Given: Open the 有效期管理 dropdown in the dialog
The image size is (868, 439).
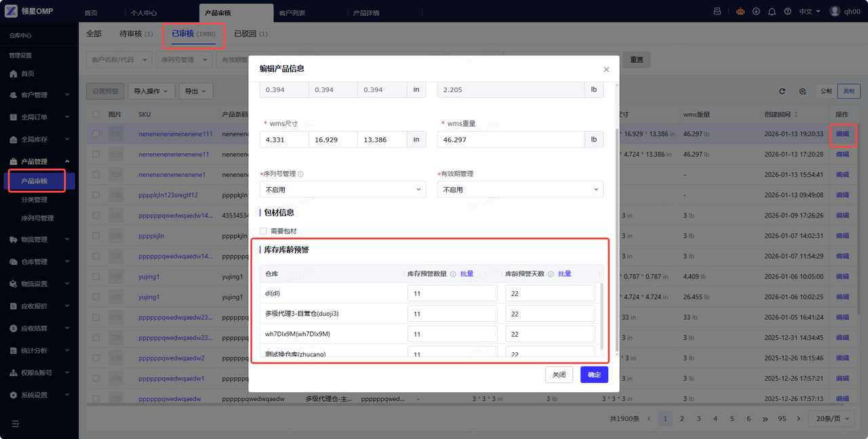Looking at the screenshot, I should [520, 190].
